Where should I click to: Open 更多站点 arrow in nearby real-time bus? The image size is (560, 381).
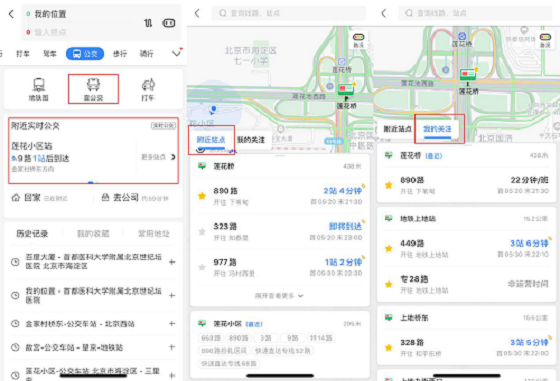(x=173, y=157)
